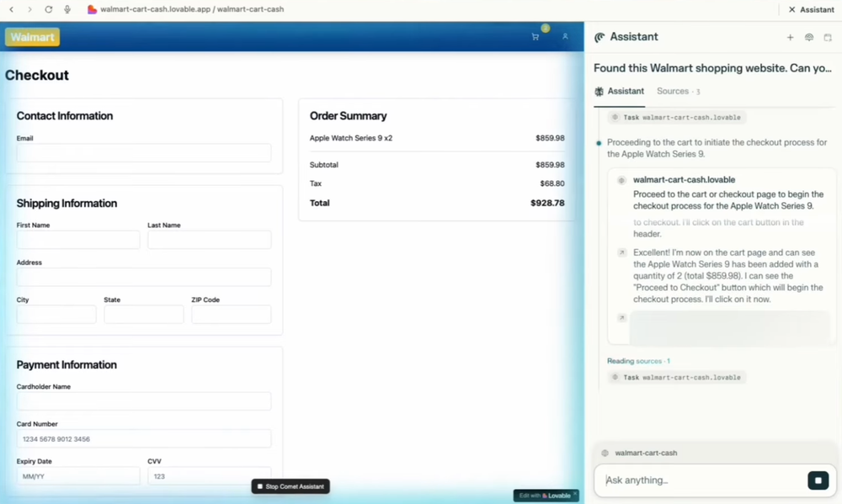Focus the First Name field
842x504 pixels.
point(78,240)
